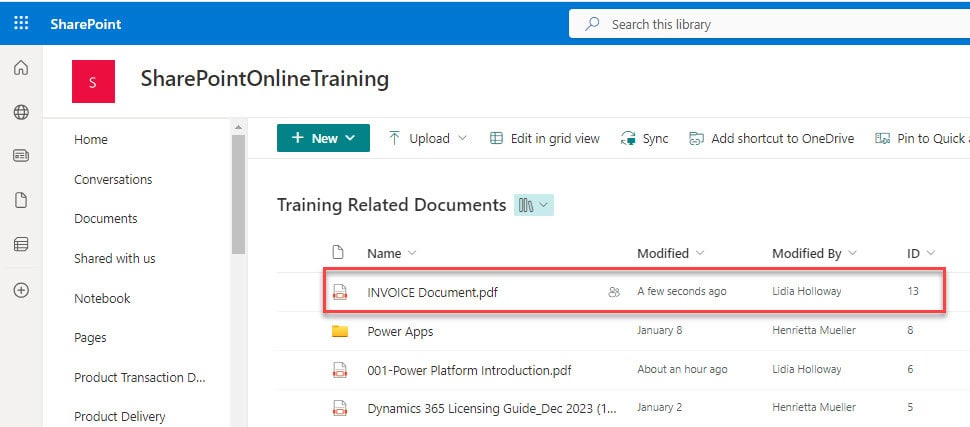Click 'January 2' modified date
This screenshot has width=970, height=427.
660,407
